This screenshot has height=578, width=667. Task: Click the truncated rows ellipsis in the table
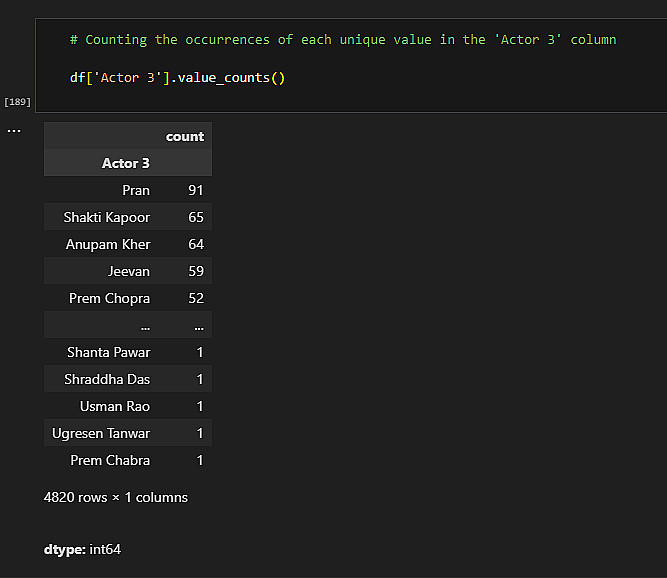pos(146,326)
